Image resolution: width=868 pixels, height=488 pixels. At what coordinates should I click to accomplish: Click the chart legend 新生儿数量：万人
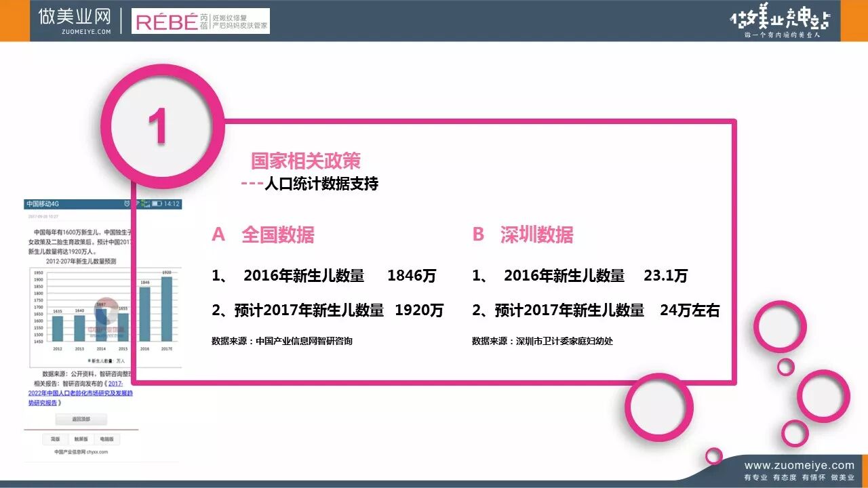pos(106,361)
